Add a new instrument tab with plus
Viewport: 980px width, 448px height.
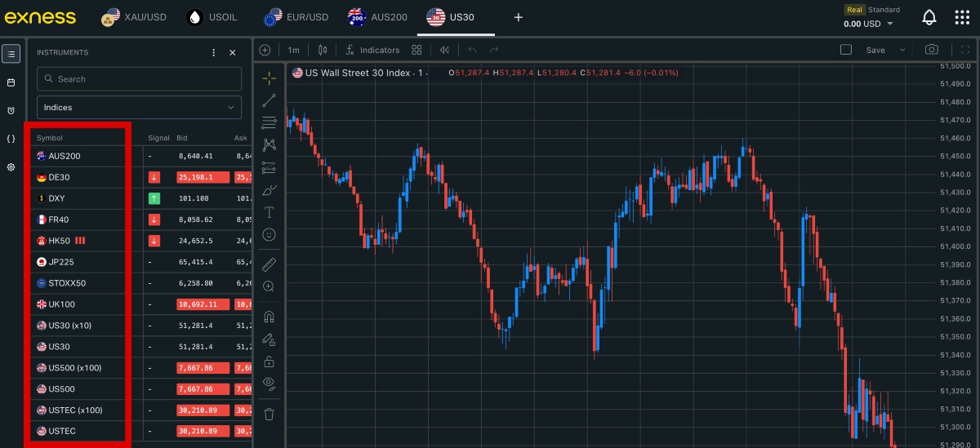pyautogui.click(x=518, y=17)
